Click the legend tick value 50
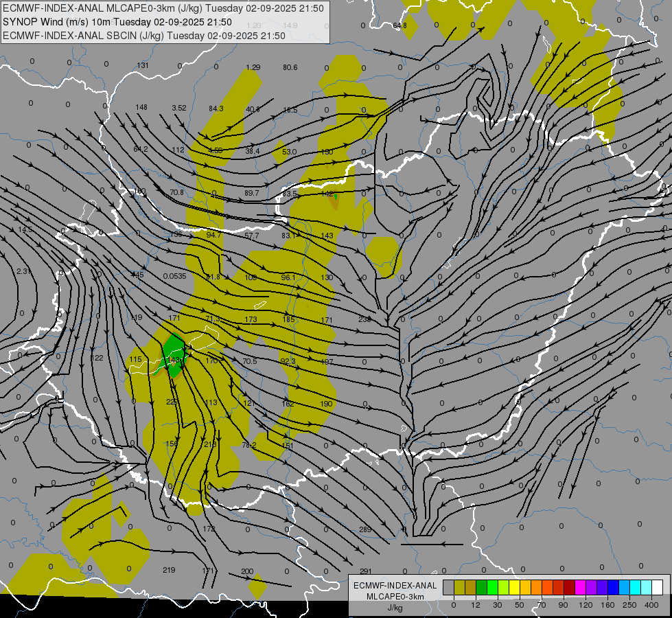Viewport: 672px width, 618px height. coord(519,605)
